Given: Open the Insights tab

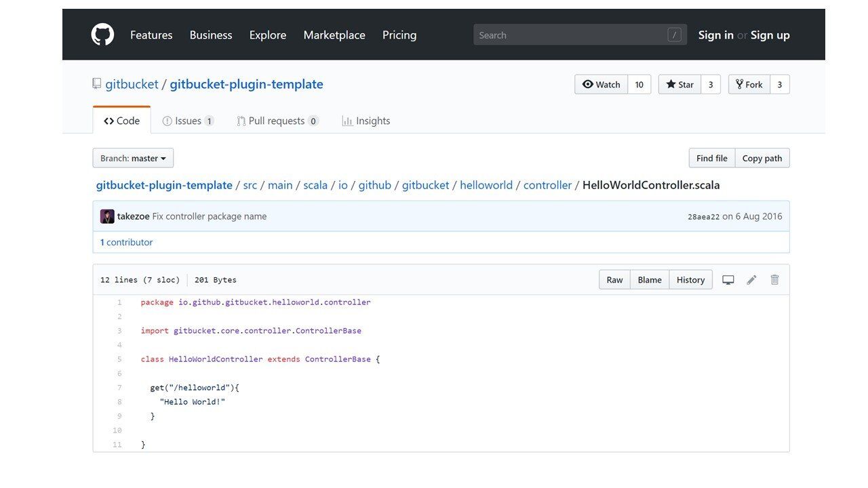Looking at the screenshot, I should (366, 121).
